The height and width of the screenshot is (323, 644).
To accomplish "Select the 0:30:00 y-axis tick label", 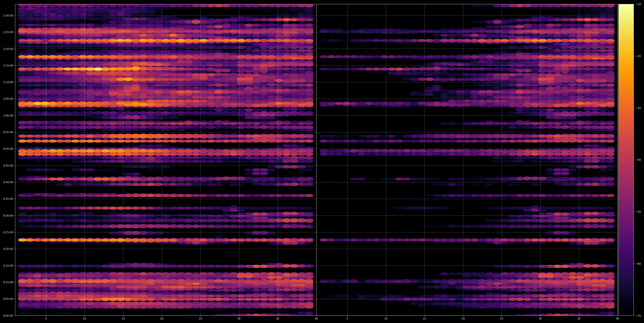I will tap(8, 216).
